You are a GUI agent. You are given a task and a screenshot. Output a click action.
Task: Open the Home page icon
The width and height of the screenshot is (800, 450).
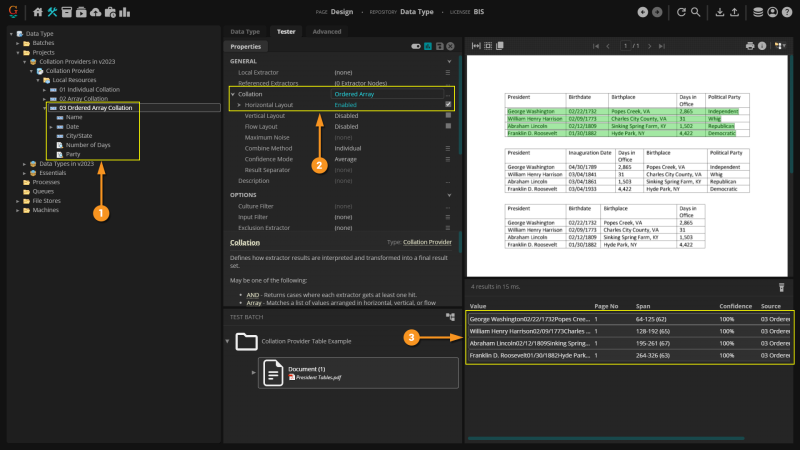pyautogui.click(x=38, y=12)
